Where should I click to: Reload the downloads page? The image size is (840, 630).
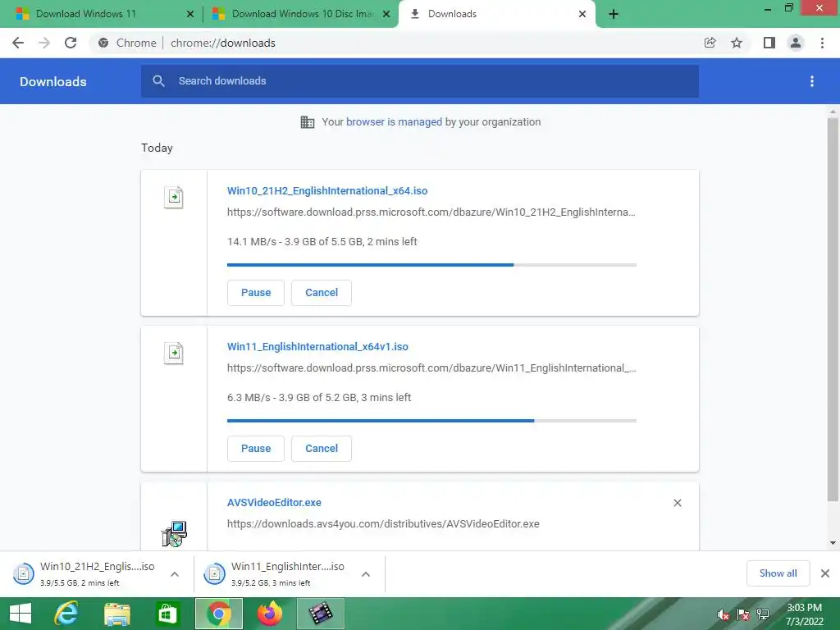(x=71, y=43)
